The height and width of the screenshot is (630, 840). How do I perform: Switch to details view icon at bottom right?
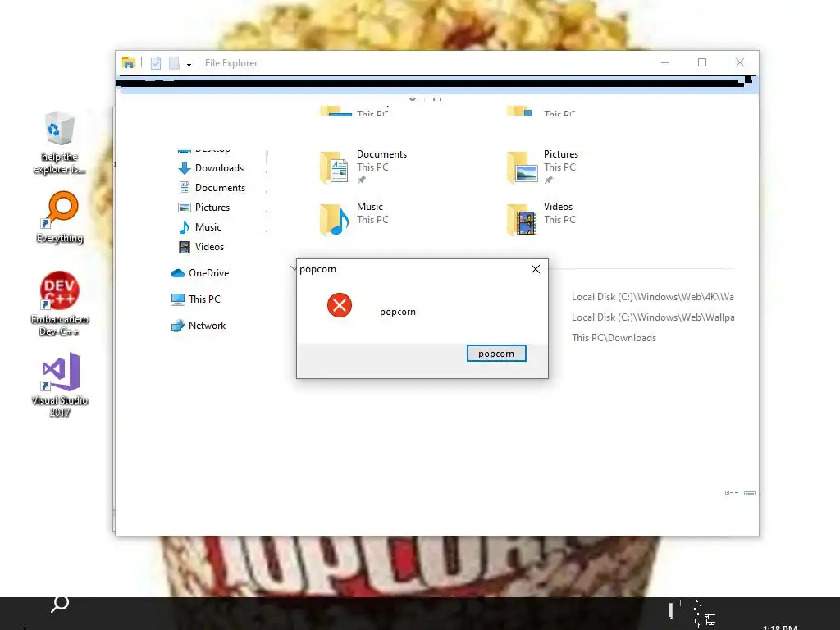(731, 493)
